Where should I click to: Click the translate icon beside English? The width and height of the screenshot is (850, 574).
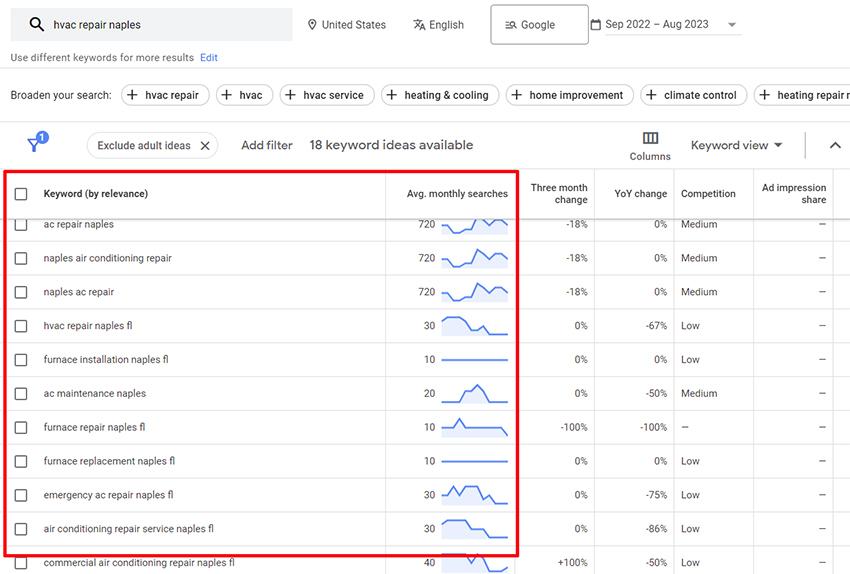pos(419,25)
